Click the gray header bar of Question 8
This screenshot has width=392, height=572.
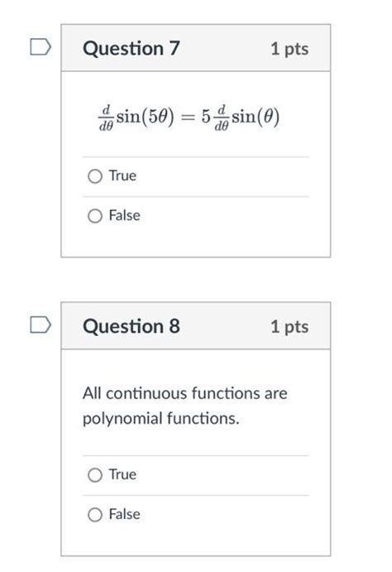(x=196, y=325)
